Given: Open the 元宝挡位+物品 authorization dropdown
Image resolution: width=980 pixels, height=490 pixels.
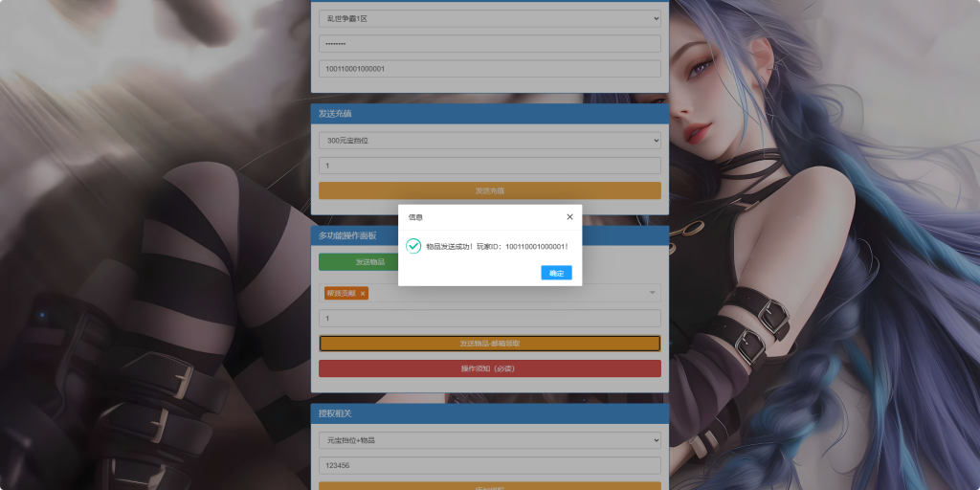Looking at the screenshot, I should click(x=490, y=440).
